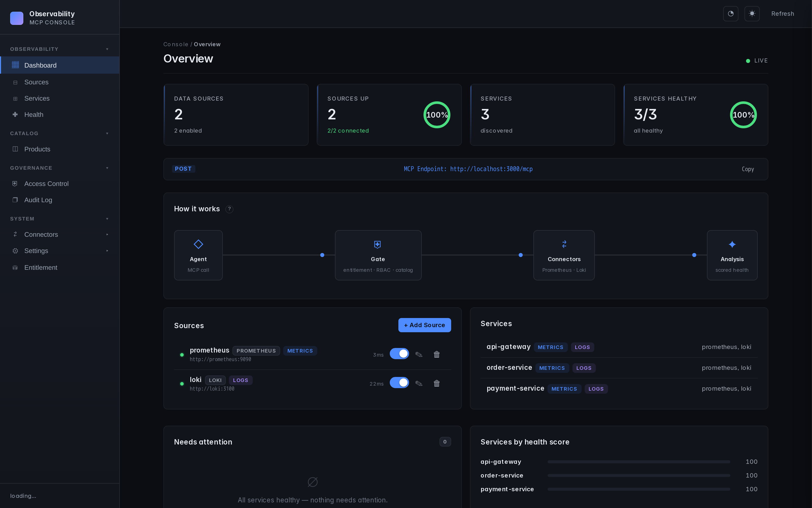Click the Add Source button

[x=425, y=325]
